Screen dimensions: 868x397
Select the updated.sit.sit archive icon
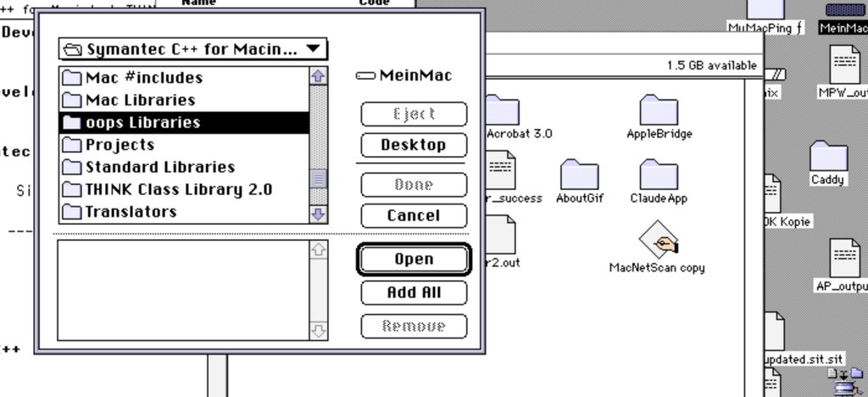tap(775, 333)
